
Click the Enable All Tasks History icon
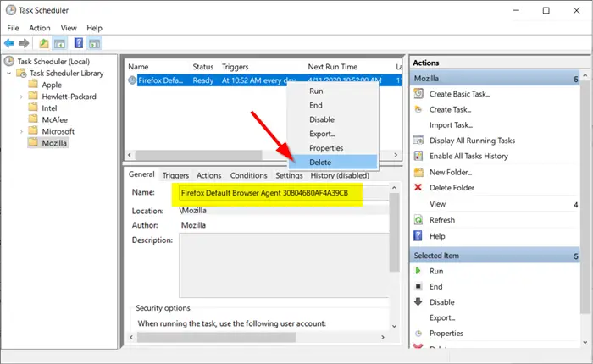tap(418, 156)
